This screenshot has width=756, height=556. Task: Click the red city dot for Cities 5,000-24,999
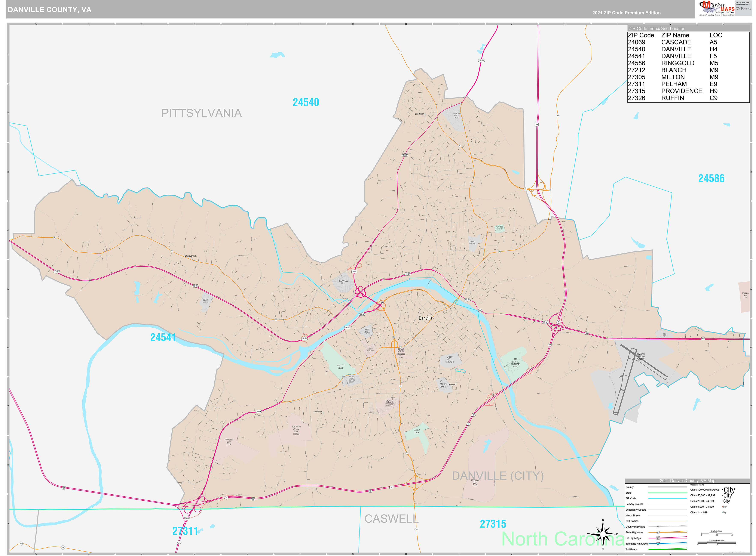tap(723, 507)
